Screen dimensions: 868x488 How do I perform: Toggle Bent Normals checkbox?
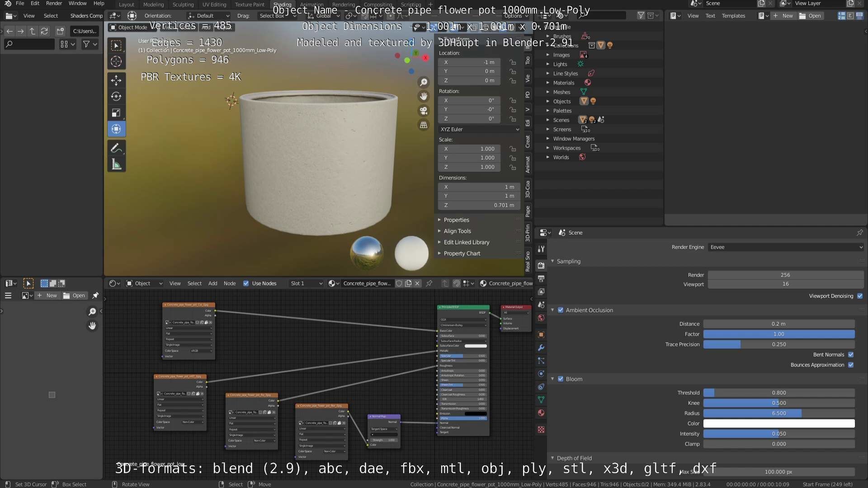click(x=851, y=355)
